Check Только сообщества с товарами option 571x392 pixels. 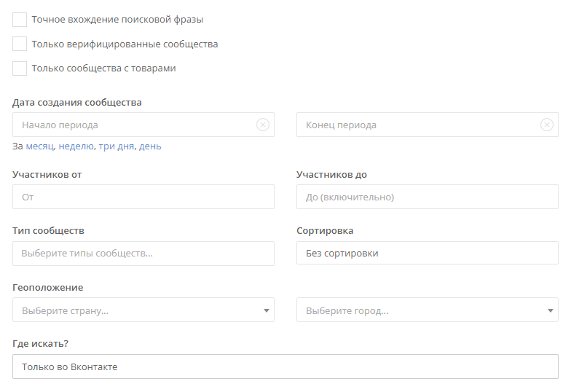pos(20,68)
